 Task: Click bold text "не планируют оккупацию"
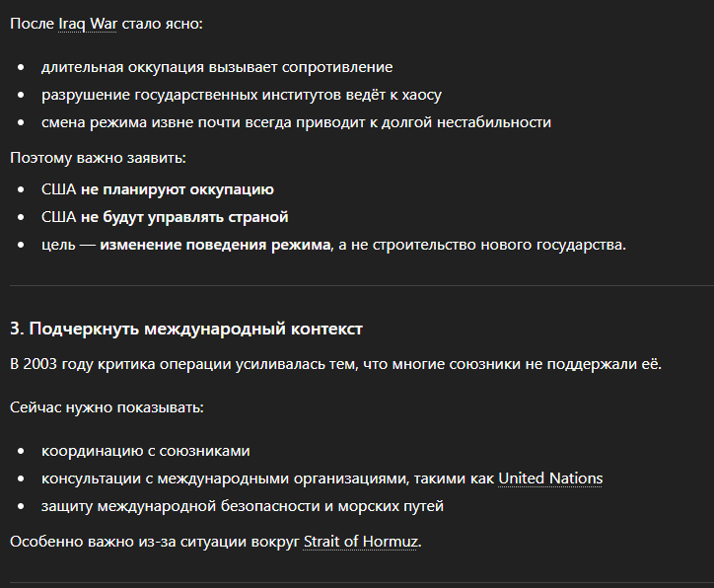click(x=178, y=189)
